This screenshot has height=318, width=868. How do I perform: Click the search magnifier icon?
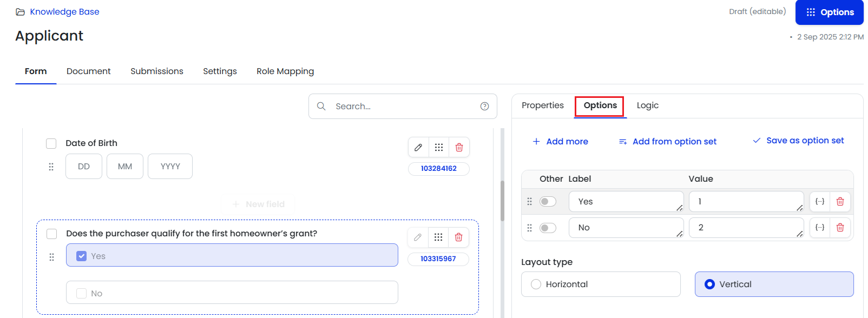pyautogui.click(x=321, y=106)
